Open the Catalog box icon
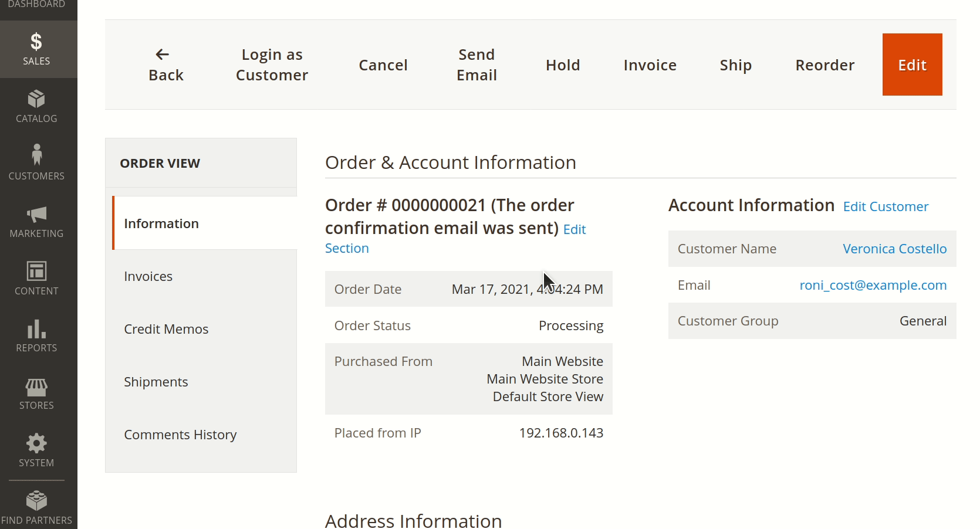 coord(36,99)
